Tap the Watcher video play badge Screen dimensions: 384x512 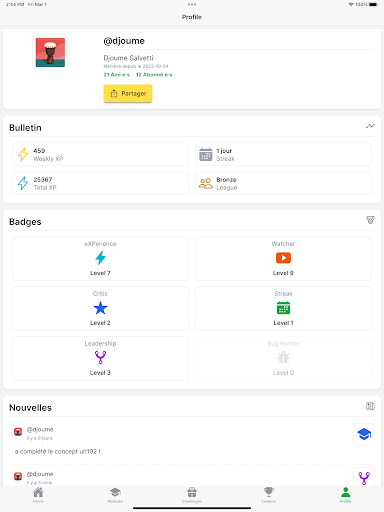point(283,259)
